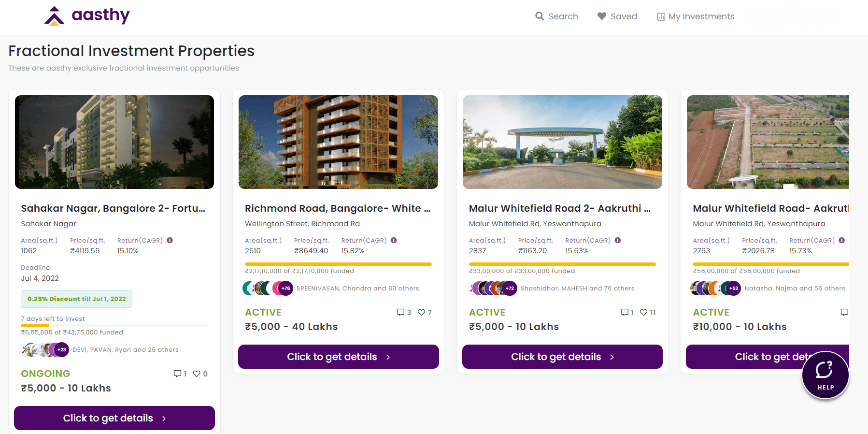Click the Saved heart icon in header
This screenshot has height=434, width=868.
[602, 16]
